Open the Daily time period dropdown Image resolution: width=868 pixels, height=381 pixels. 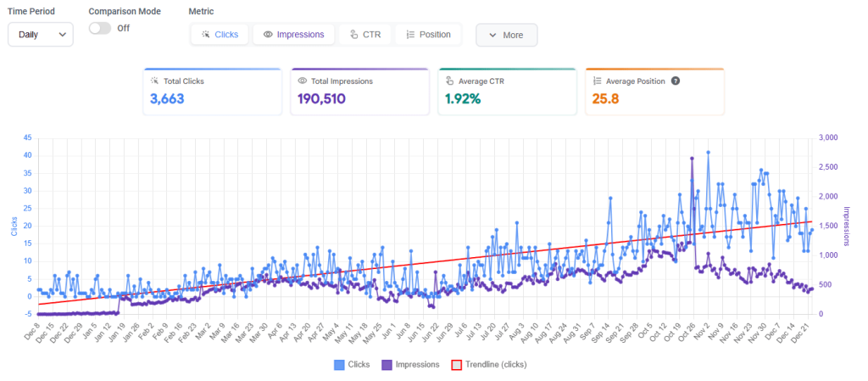[x=41, y=35]
